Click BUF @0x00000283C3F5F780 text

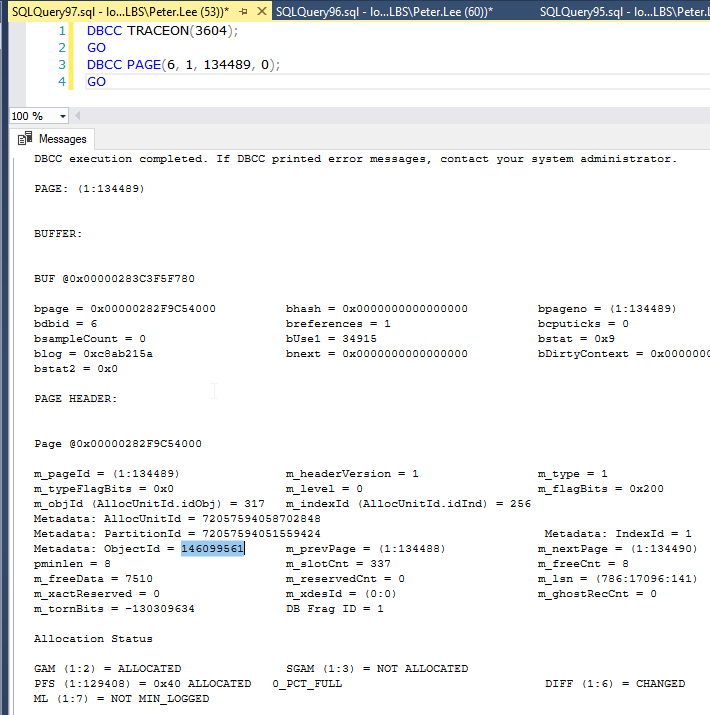(x=114, y=278)
